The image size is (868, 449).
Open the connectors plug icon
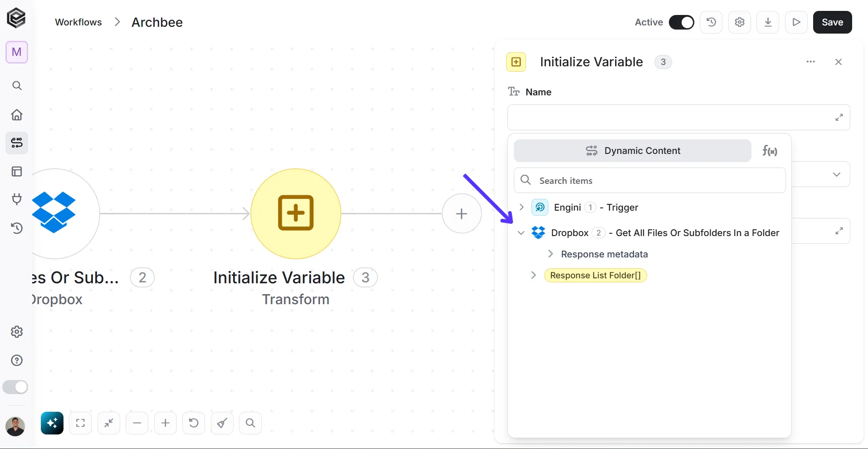point(17,199)
